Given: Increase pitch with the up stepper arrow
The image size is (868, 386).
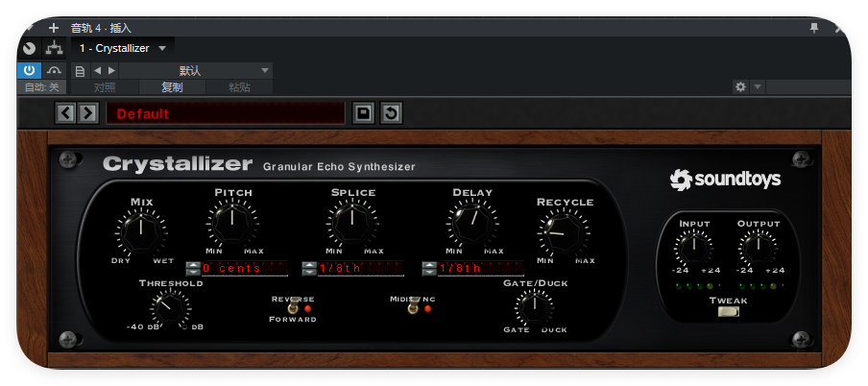Looking at the screenshot, I should click(193, 265).
